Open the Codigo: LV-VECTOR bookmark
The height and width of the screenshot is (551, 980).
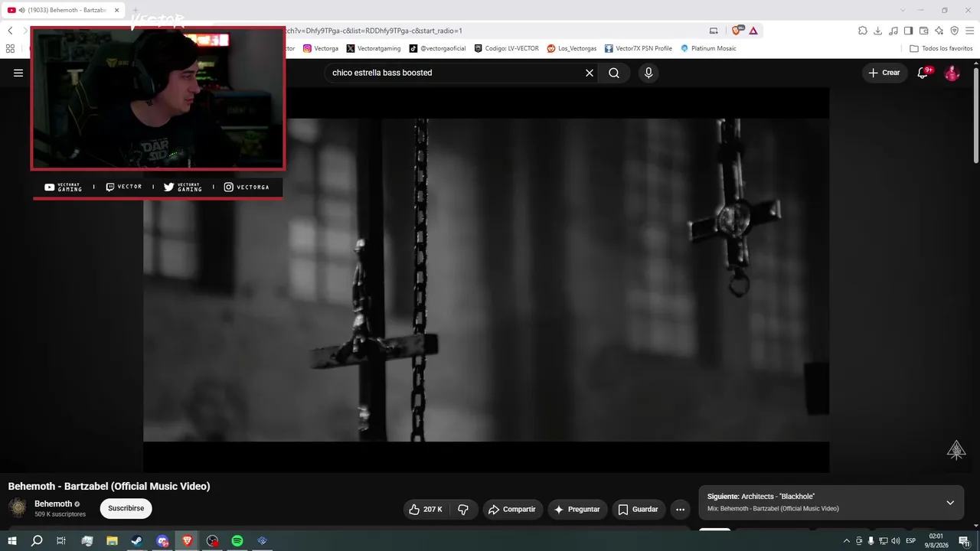(506, 48)
